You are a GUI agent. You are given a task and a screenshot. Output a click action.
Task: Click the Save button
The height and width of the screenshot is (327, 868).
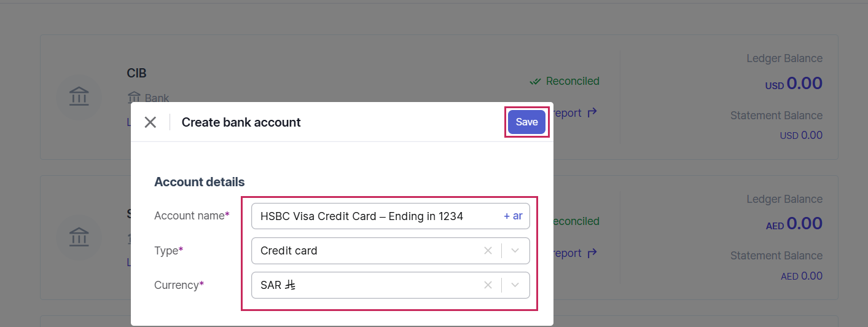coord(526,122)
